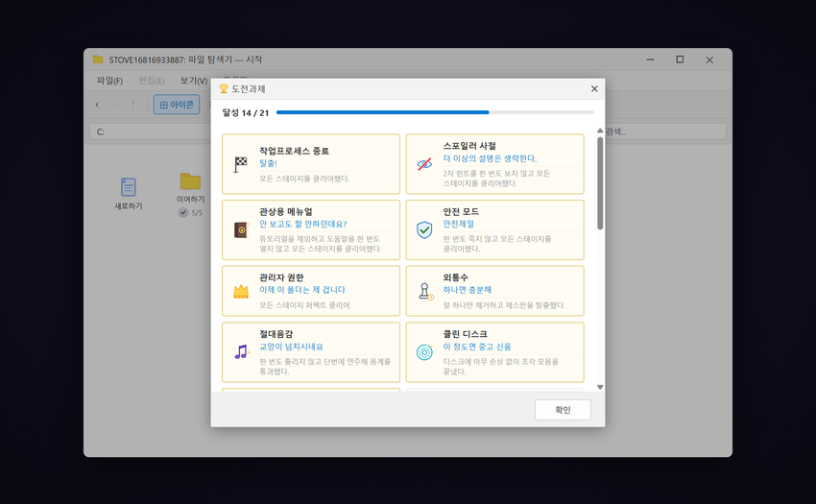Click the scrollbar thumb in achievements list
This screenshot has width=816, height=504.
pos(600,183)
